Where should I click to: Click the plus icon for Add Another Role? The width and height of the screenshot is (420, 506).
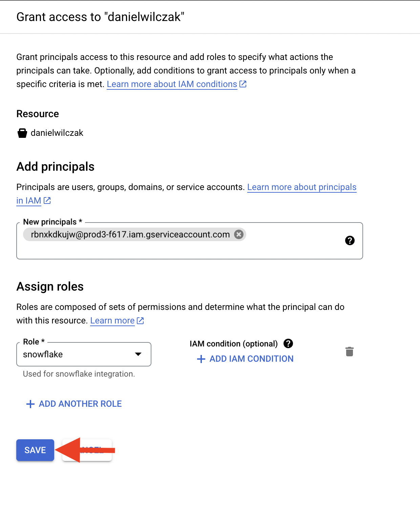tap(30, 404)
